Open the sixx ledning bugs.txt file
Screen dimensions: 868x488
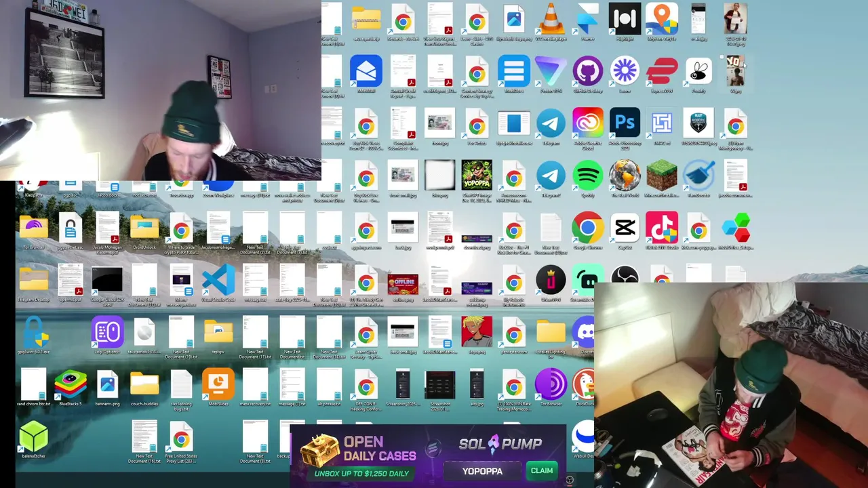pyautogui.click(x=181, y=386)
